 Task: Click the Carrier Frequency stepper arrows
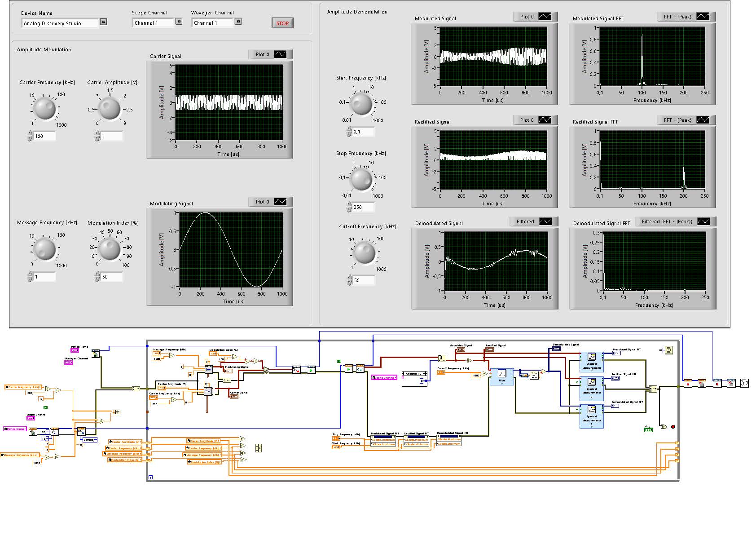pos(30,136)
